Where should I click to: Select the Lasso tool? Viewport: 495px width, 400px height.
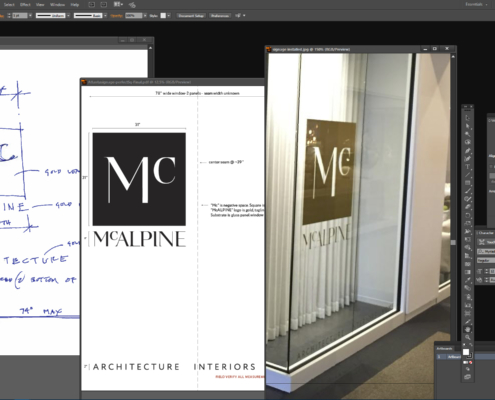point(468,142)
